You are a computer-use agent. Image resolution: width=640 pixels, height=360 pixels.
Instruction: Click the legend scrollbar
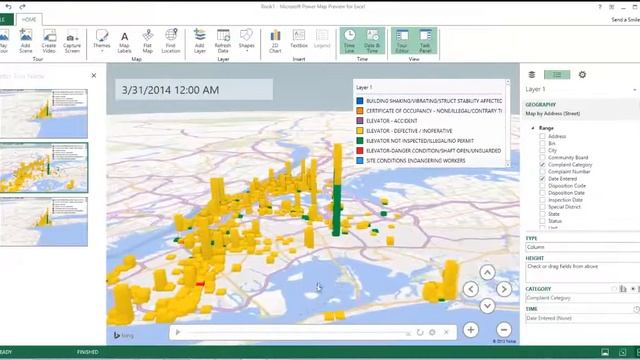[x=508, y=123]
